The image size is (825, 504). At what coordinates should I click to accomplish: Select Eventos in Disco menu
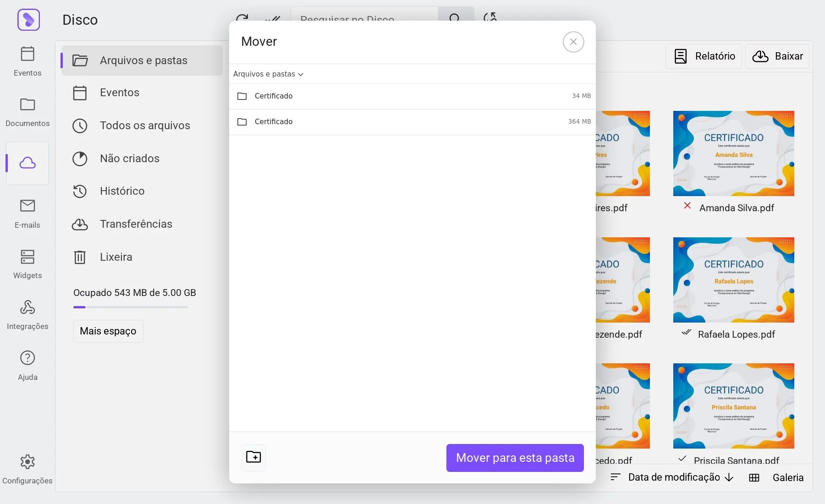pyautogui.click(x=142, y=93)
